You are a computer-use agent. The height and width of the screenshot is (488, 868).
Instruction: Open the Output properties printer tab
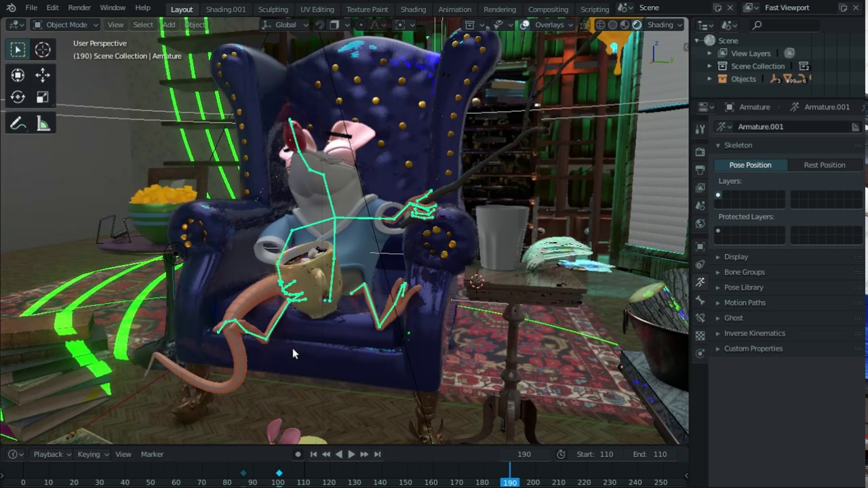[701, 169]
